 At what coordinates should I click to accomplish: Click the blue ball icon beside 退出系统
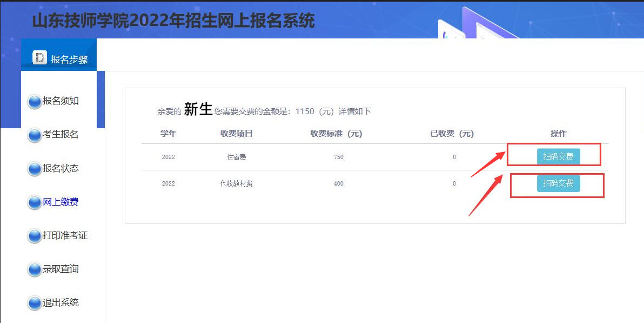point(35,303)
